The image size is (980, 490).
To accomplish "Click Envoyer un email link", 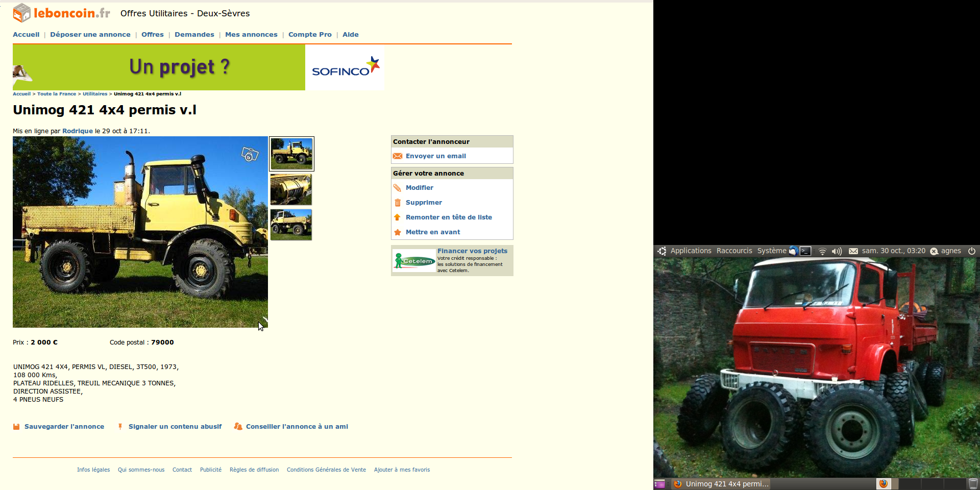I will 435,156.
